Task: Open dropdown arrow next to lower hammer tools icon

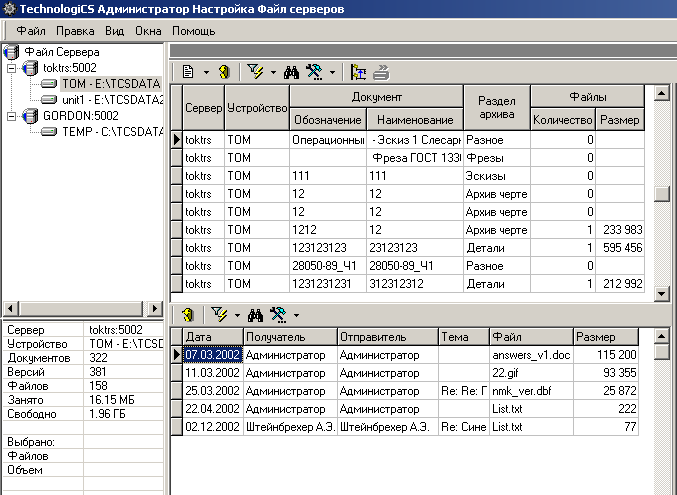Action: pyautogui.click(x=296, y=315)
